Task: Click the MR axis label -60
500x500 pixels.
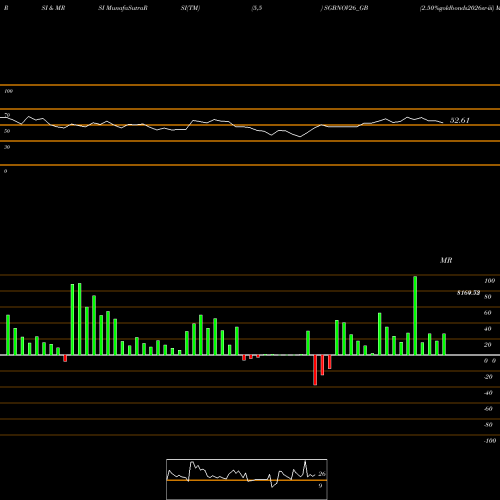Action: coord(488,409)
